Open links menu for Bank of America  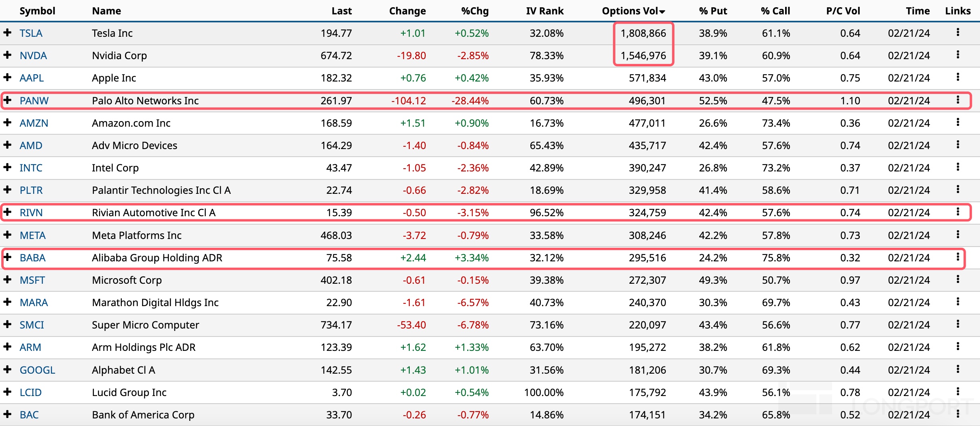click(x=958, y=414)
